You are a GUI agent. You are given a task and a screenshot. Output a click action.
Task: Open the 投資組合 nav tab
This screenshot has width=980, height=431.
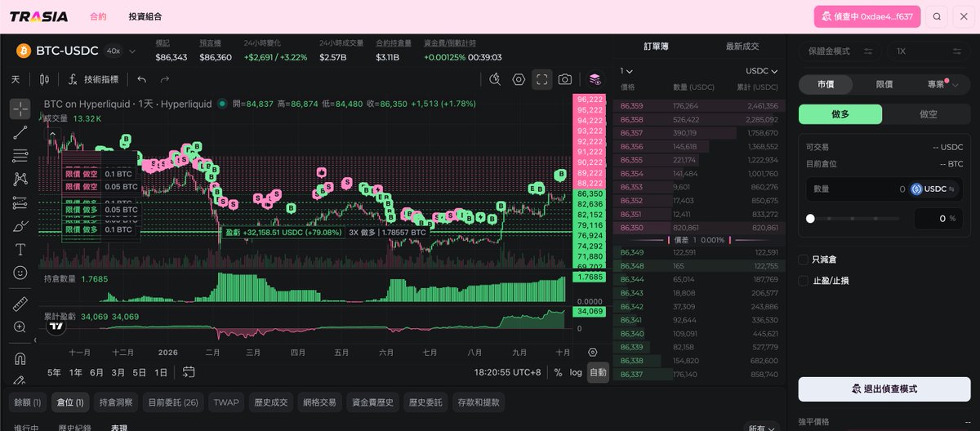(x=145, y=16)
